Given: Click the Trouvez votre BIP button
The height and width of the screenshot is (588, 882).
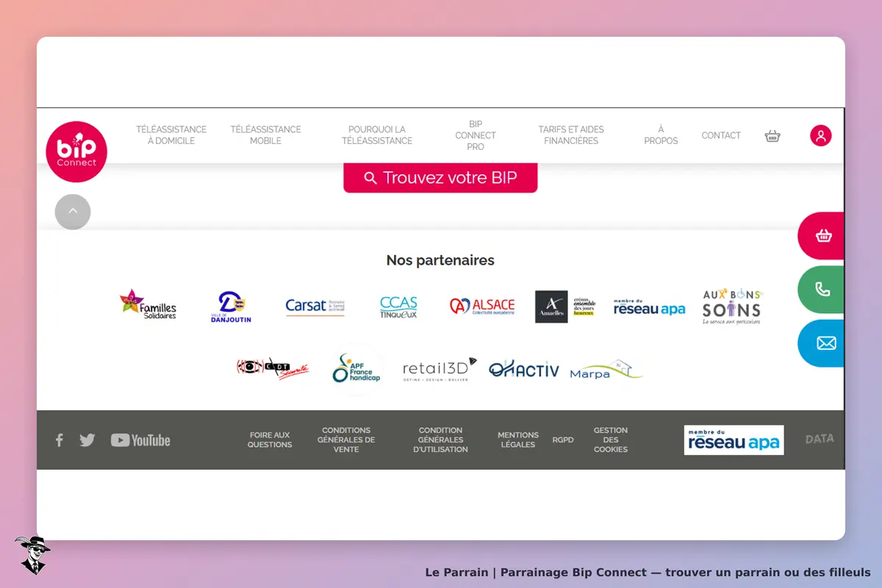Looking at the screenshot, I should [440, 178].
